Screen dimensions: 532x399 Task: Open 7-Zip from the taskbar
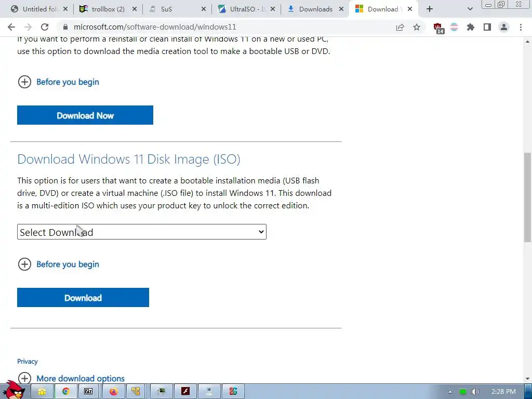(x=88, y=392)
